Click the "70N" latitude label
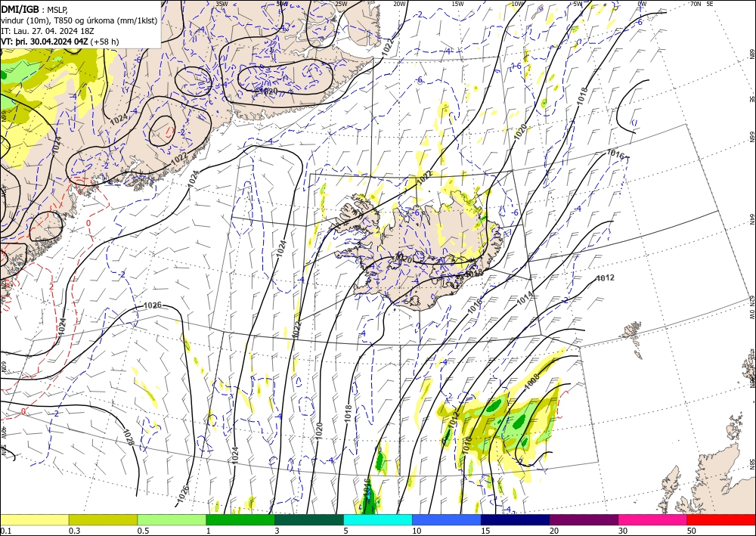Screen dimensions: 756x536 point(696,4)
